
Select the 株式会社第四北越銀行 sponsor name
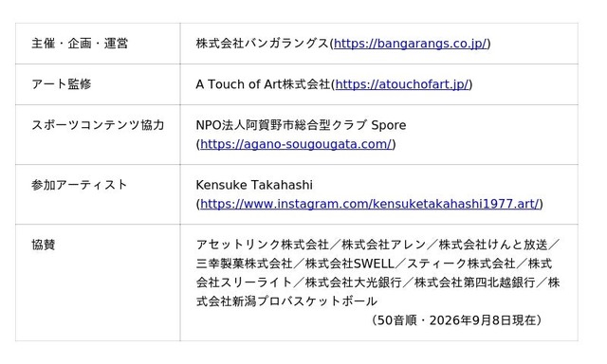click(x=475, y=282)
